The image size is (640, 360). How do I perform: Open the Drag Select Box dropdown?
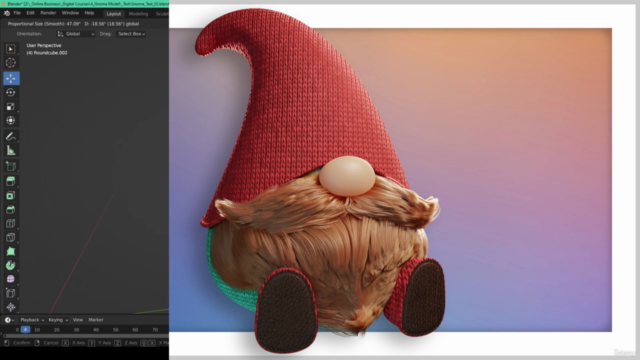[131, 34]
